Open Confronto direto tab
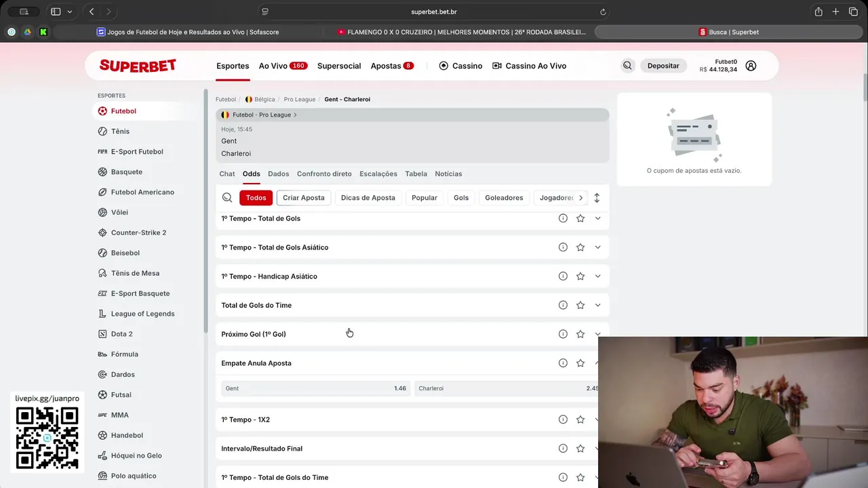The width and height of the screenshot is (868, 488). point(324,174)
